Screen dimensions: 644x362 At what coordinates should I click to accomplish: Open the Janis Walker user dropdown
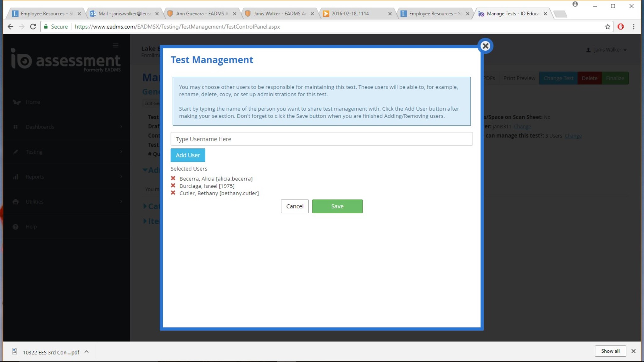pyautogui.click(x=607, y=50)
